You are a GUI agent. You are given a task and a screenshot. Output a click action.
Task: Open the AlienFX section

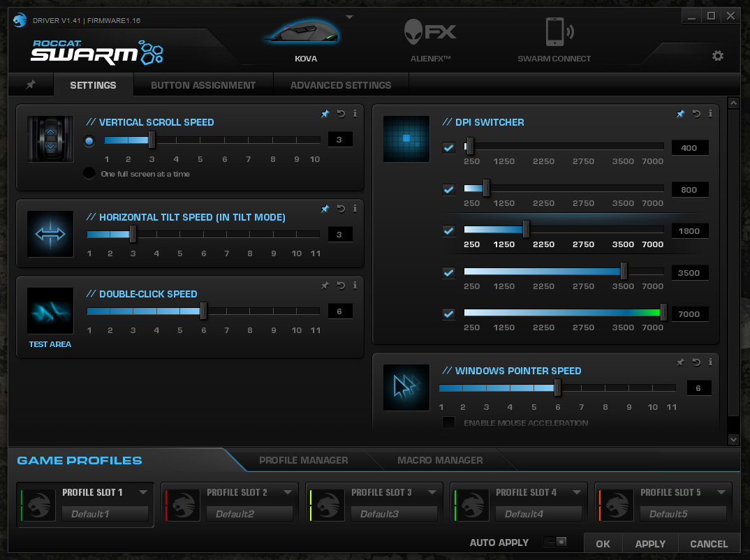click(x=430, y=32)
